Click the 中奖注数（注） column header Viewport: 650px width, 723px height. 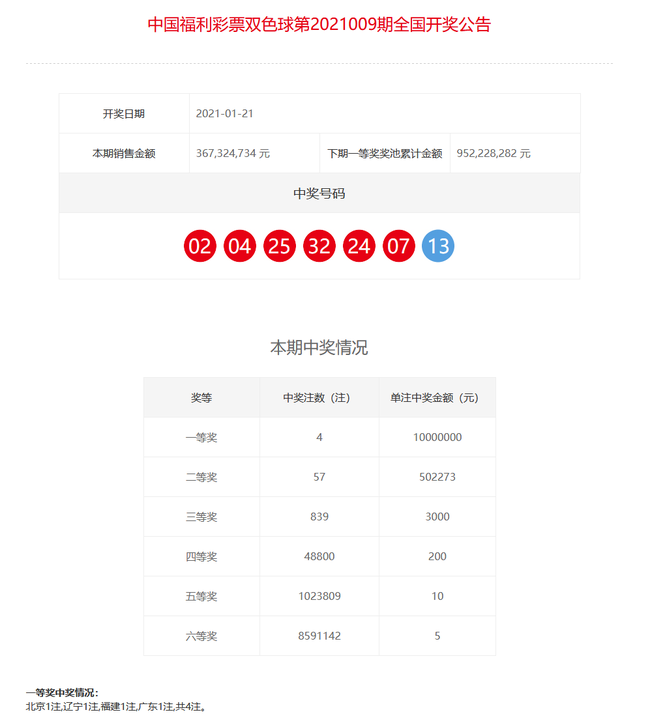click(319, 397)
